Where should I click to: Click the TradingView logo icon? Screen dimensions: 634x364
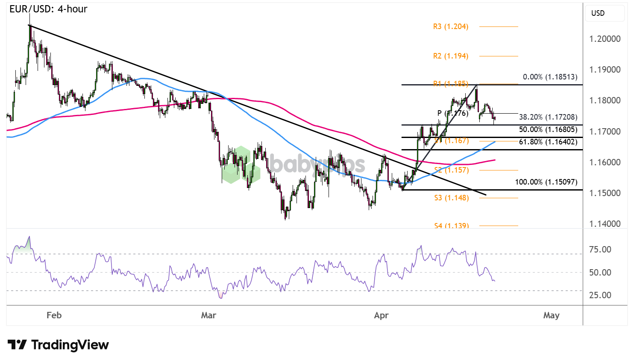(17, 345)
